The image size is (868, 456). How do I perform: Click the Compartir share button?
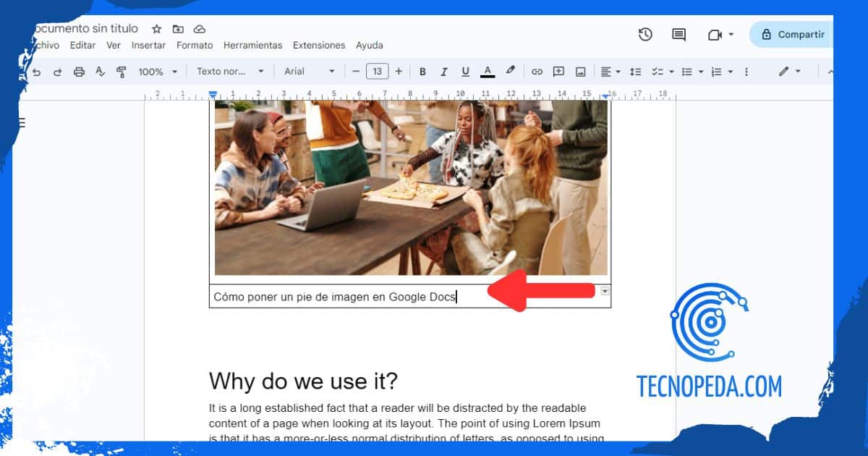point(793,34)
